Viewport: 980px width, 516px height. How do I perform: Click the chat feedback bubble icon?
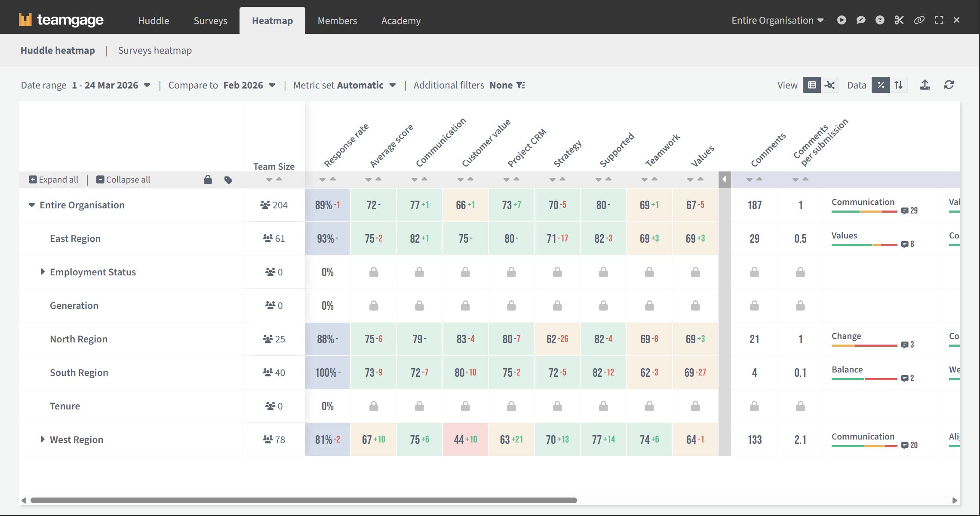(860, 20)
